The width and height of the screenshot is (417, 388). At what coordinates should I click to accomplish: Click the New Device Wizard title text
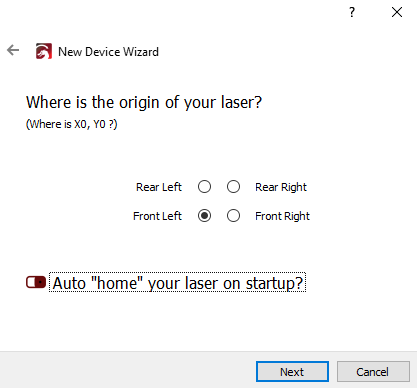[108, 52]
